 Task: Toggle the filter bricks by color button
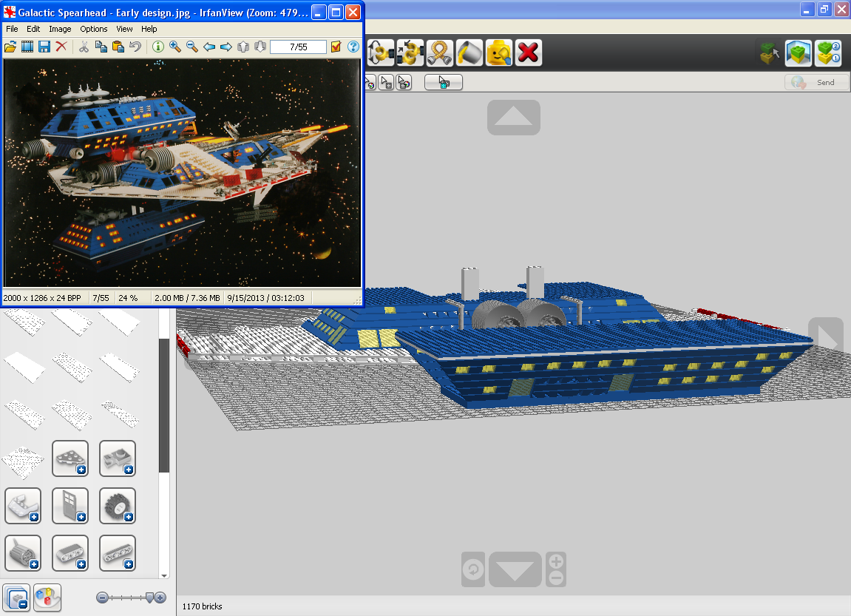(47, 598)
